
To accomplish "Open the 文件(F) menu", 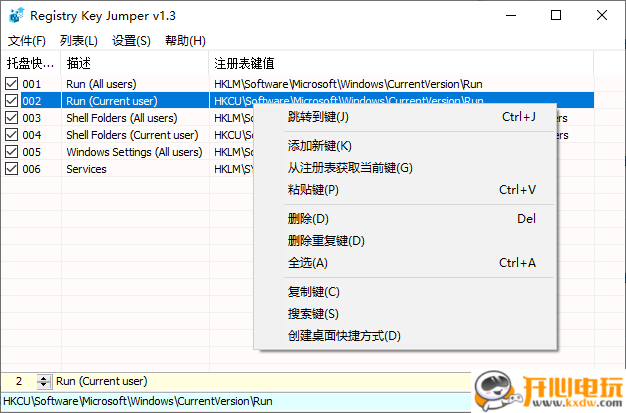I will (x=27, y=41).
